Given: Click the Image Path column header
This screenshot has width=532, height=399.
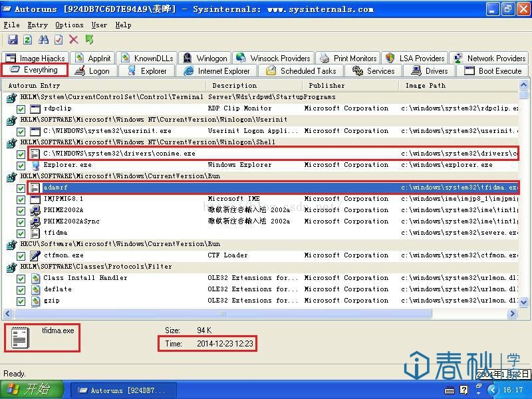Looking at the screenshot, I should coord(459,86).
